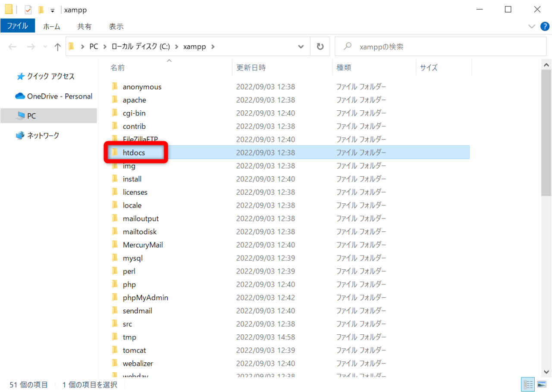The height and width of the screenshot is (392, 552).
Task: Click inside the xampp search box
Action: click(440, 46)
